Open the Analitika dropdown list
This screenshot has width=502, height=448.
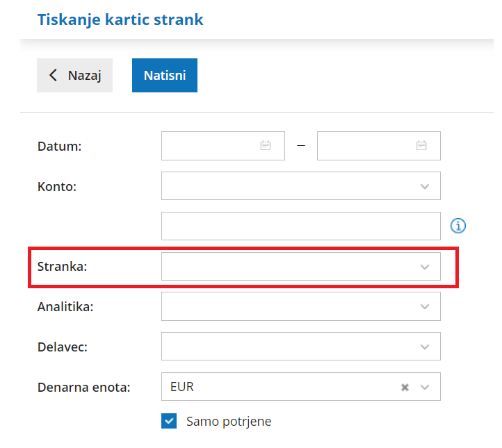[x=425, y=306]
